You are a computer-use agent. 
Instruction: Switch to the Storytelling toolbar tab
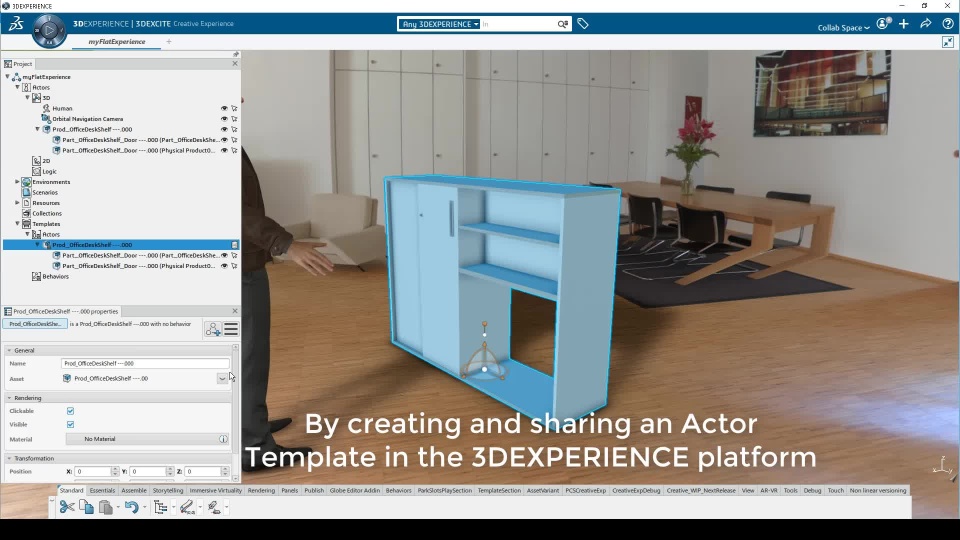tap(168, 490)
